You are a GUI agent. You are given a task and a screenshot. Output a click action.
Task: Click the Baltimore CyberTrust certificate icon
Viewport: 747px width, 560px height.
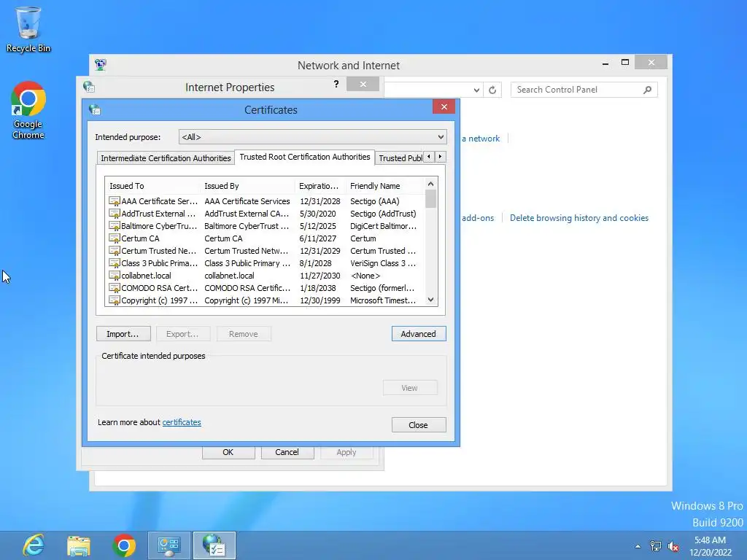pos(115,226)
